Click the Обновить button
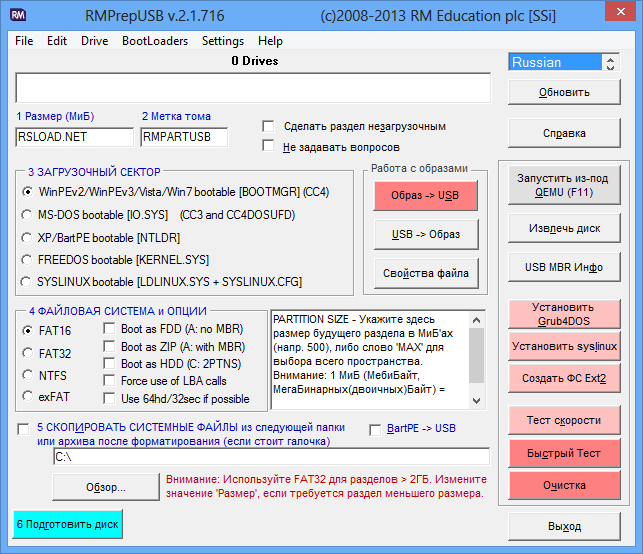643x554 pixels. coord(564,92)
